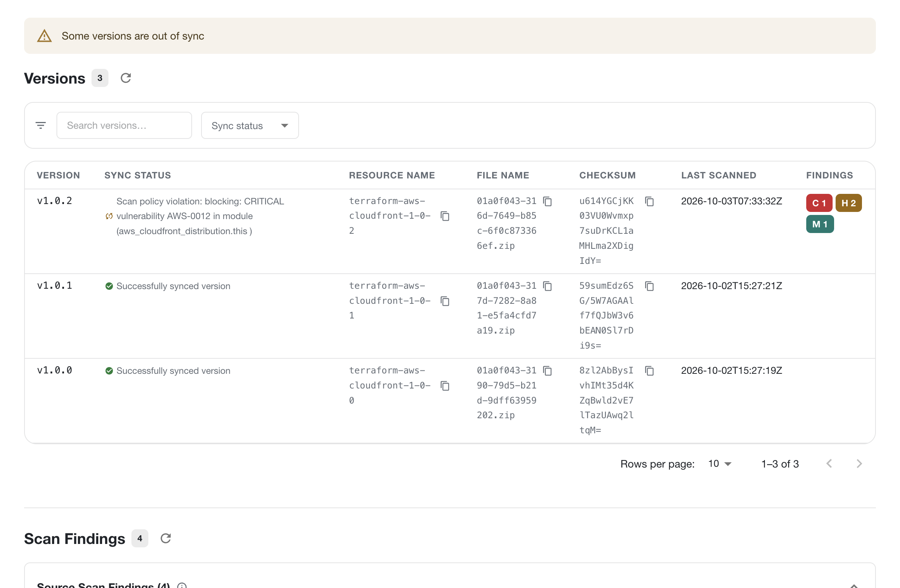900x588 pixels.
Task: Click the Versions count badge 3
Action: click(100, 78)
